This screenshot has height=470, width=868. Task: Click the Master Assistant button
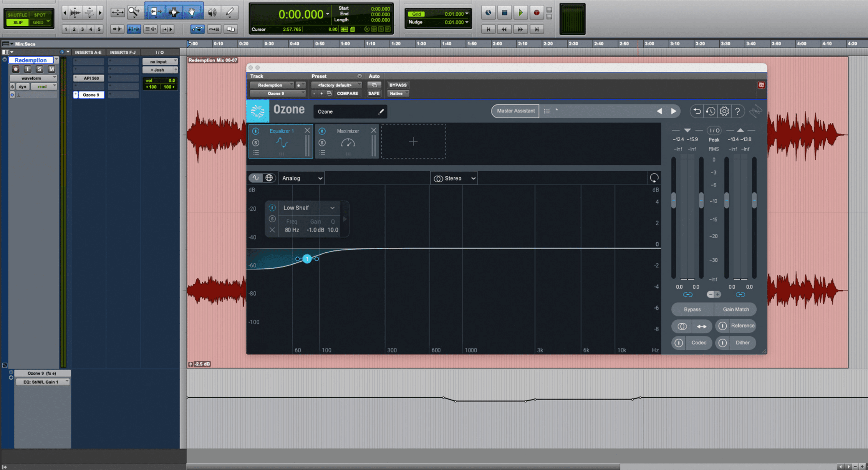(x=515, y=111)
